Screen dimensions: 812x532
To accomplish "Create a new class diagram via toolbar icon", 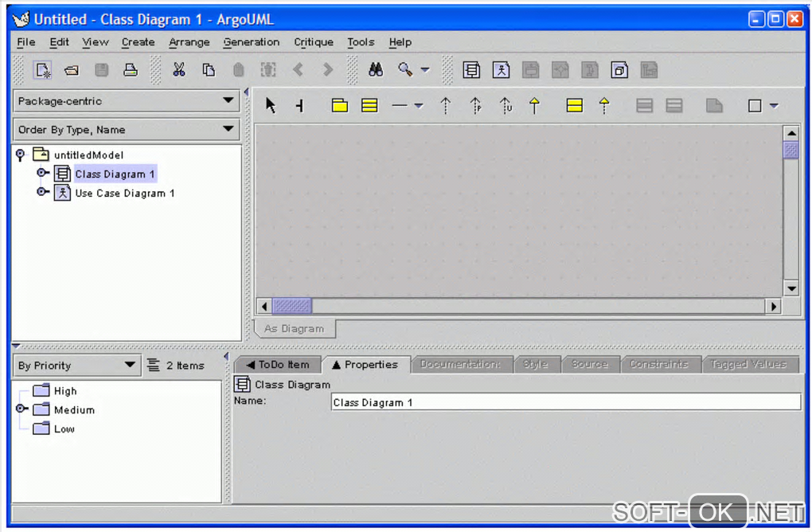I will click(x=471, y=70).
